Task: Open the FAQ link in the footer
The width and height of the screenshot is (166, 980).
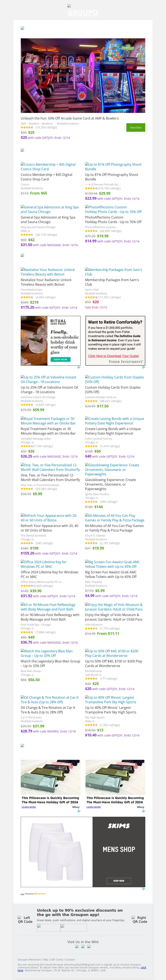Action: click(x=45, y=959)
